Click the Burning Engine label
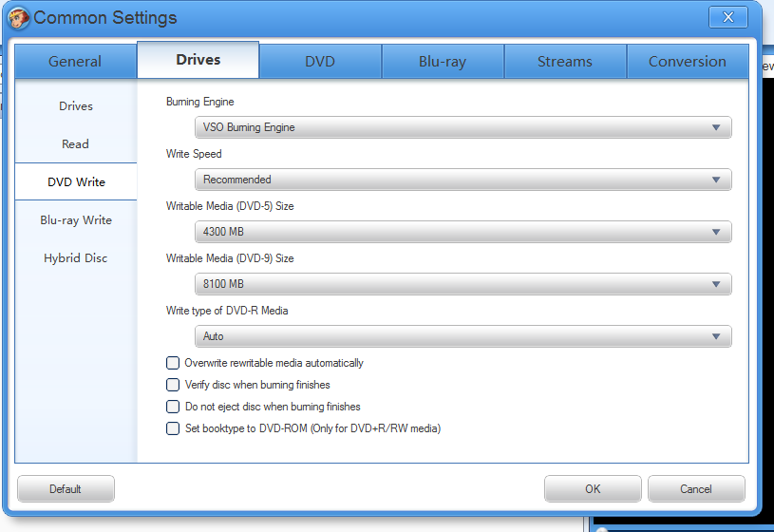Screen dimensions: 774x532 pyautogui.click(x=200, y=102)
